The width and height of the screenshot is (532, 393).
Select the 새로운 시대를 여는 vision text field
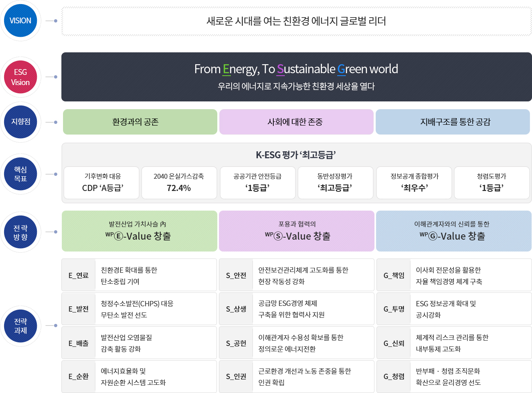(x=297, y=21)
